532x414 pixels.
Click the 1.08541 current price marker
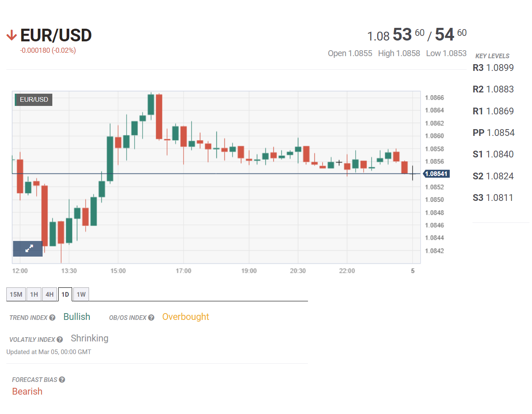tap(436, 174)
